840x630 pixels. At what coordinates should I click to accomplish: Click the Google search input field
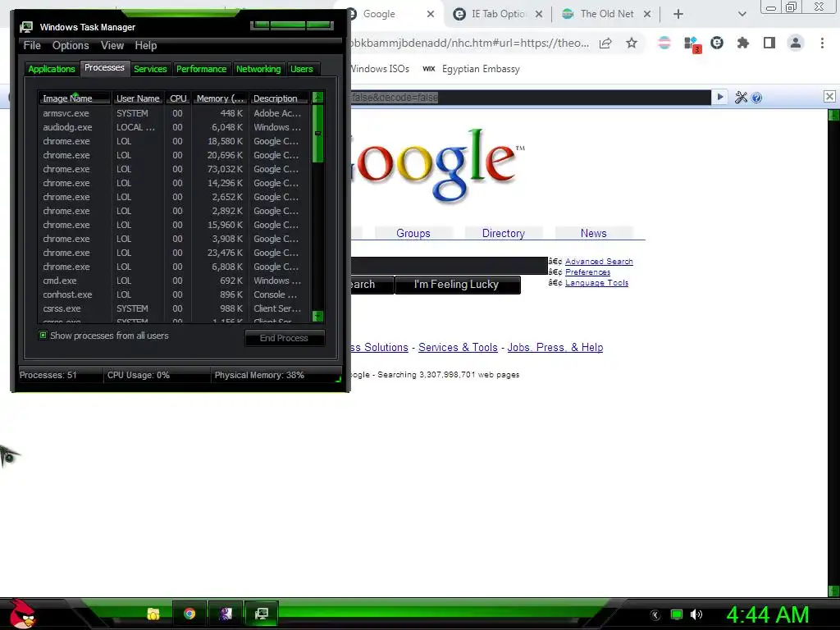(x=450, y=266)
